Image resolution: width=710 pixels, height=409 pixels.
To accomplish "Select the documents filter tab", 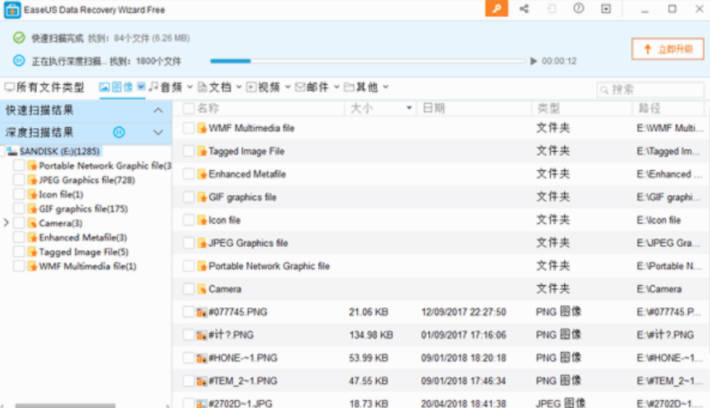I will (215, 87).
